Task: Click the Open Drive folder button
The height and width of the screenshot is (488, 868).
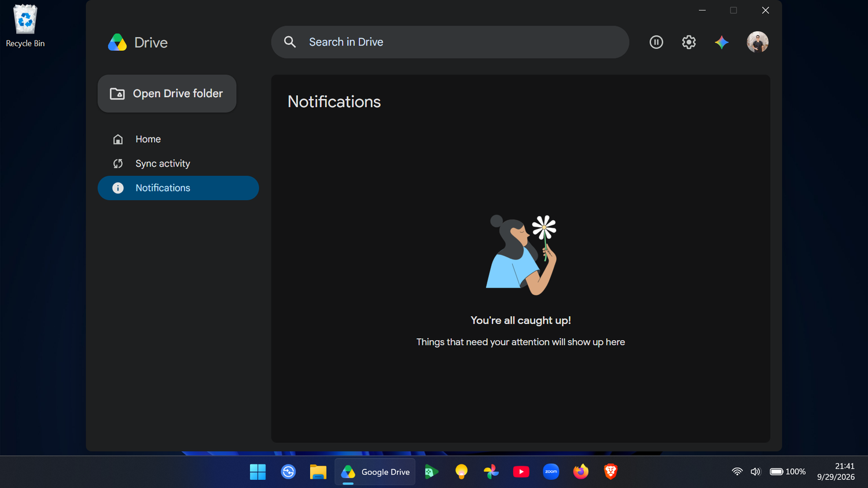Action: coord(167,94)
